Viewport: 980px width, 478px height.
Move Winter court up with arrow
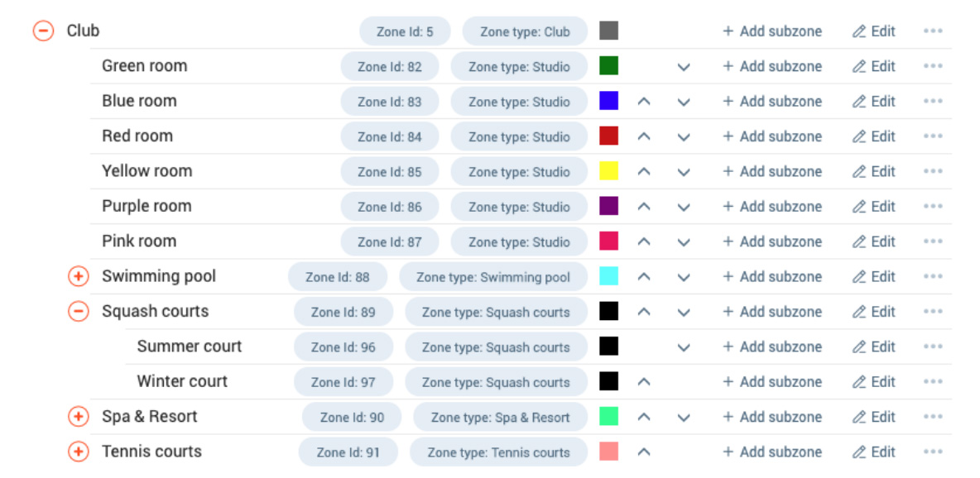click(x=644, y=381)
